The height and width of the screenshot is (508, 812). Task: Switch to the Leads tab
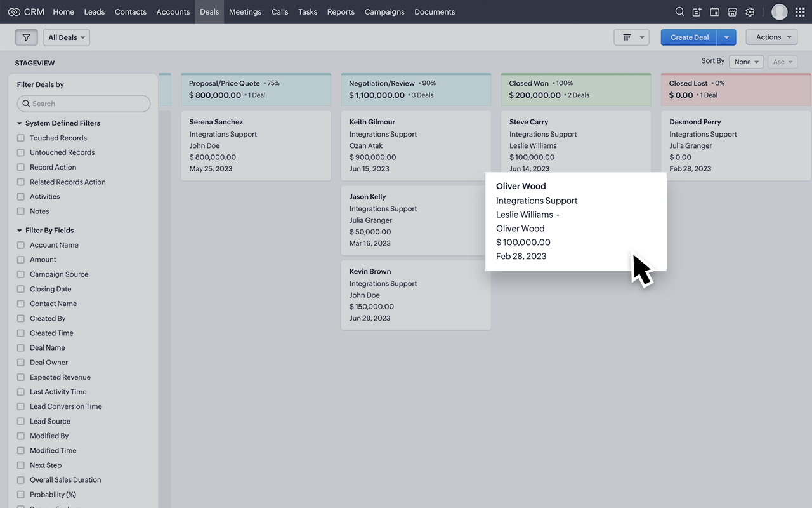pyautogui.click(x=94, y=11)
